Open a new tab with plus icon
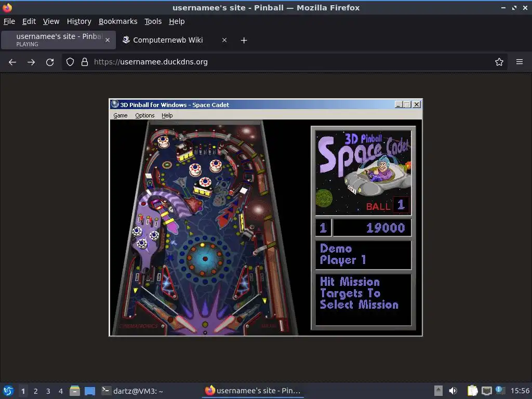Screen dimensions: 532x399 244,41
